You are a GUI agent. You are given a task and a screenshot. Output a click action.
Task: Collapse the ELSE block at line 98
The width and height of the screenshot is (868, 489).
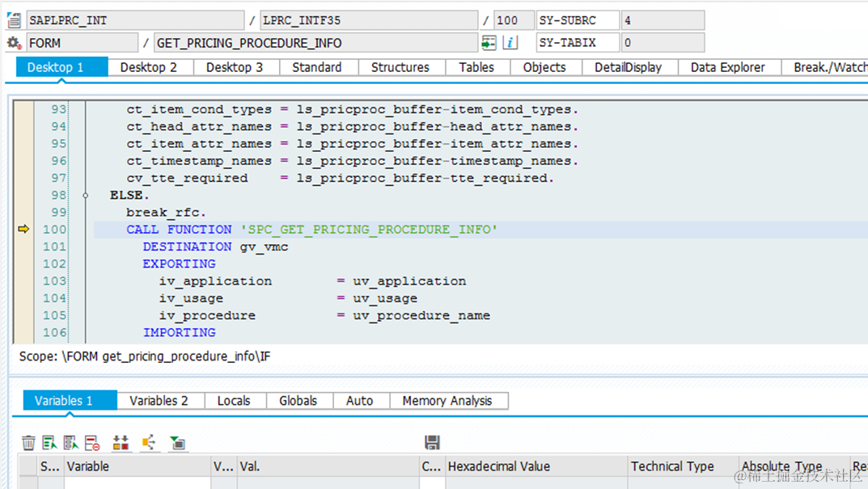pos(85,196)
